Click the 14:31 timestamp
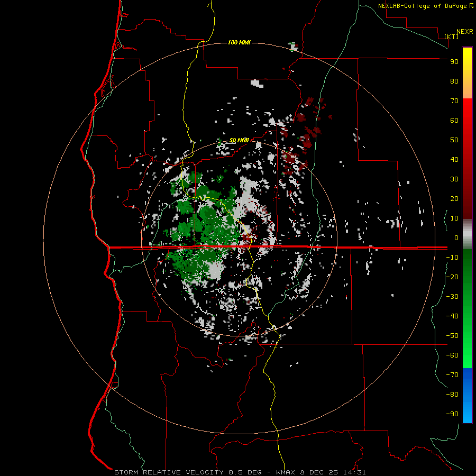The height and width of the screenshot is (476, 476). (x=354, y=472)
